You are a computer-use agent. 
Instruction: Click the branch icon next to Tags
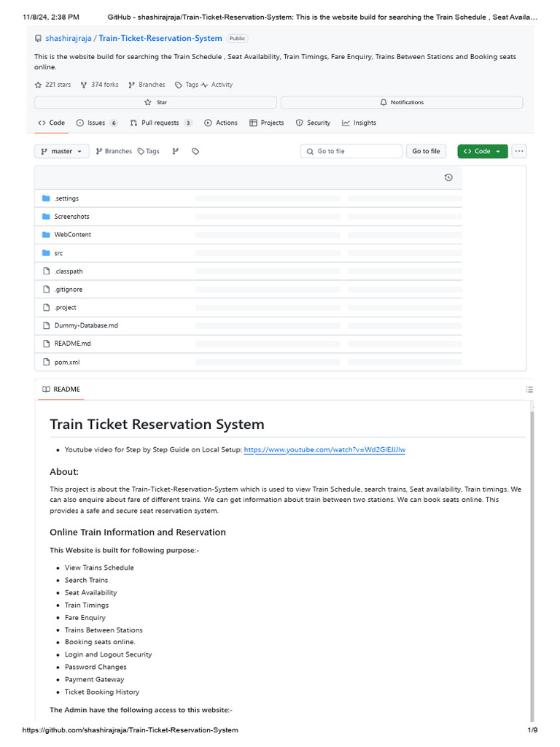coord(175,151)
